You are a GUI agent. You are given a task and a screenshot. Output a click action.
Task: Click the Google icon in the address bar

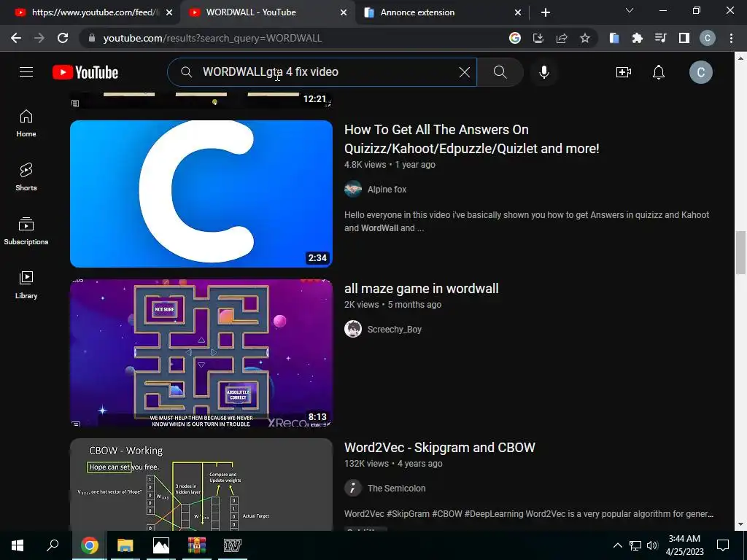[x=514, y=38]
